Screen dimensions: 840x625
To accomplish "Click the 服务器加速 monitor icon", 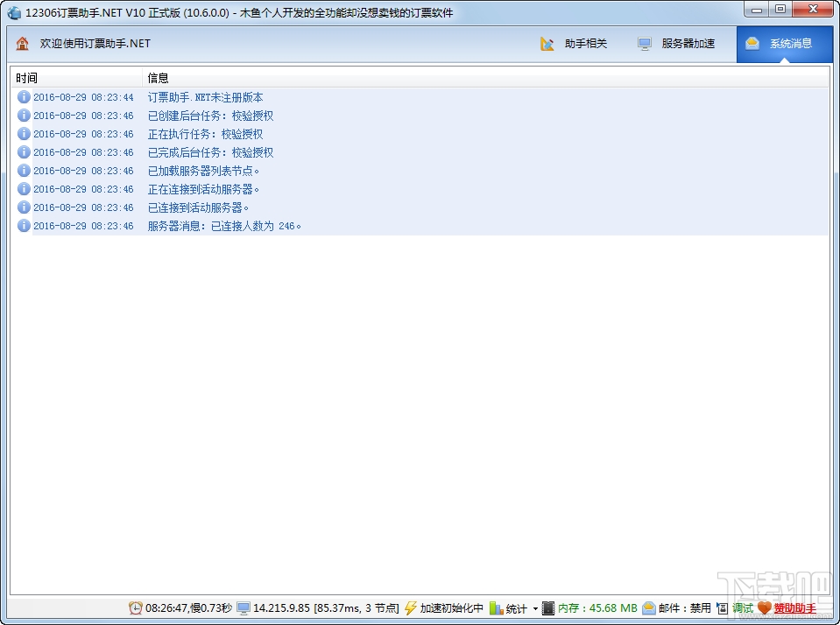I will pos(646,43).
